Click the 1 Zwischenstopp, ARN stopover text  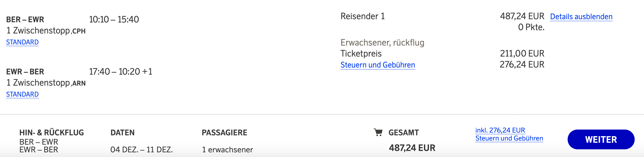pos(46,83)
